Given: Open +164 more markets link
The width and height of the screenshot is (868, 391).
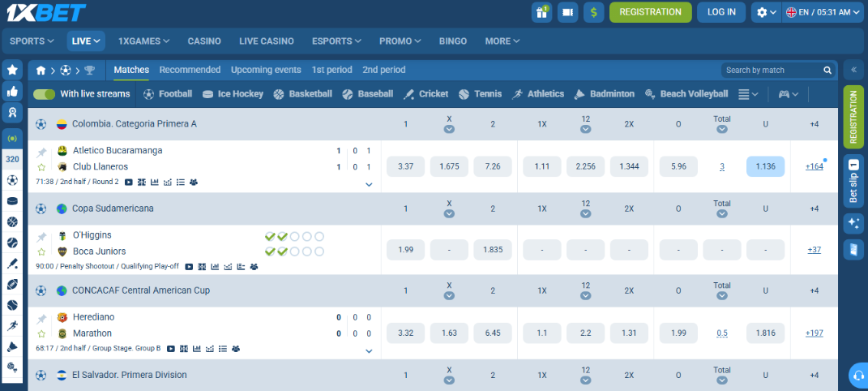Looking at the screenshot, I should point(814,166).
